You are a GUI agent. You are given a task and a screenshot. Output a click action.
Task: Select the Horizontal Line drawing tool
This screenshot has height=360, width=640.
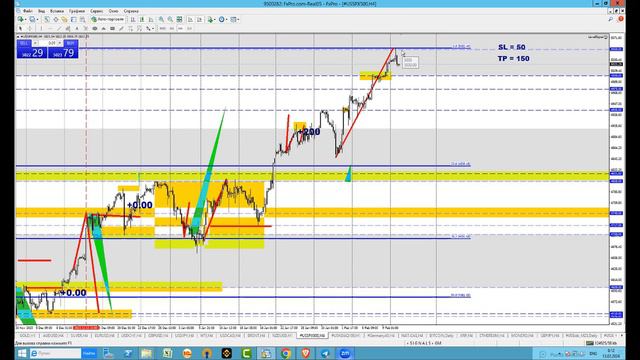[x=50, y=29]
